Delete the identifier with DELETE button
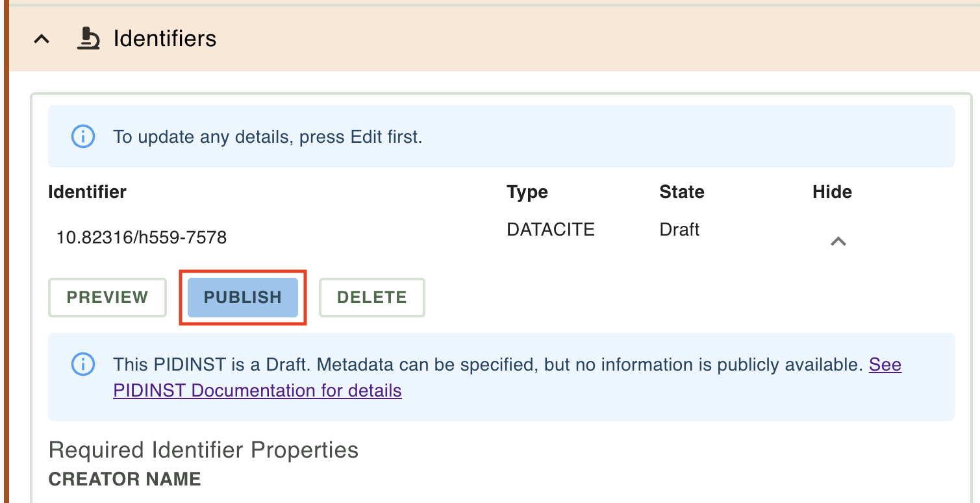The image size is (980, 503). [372, 297]
